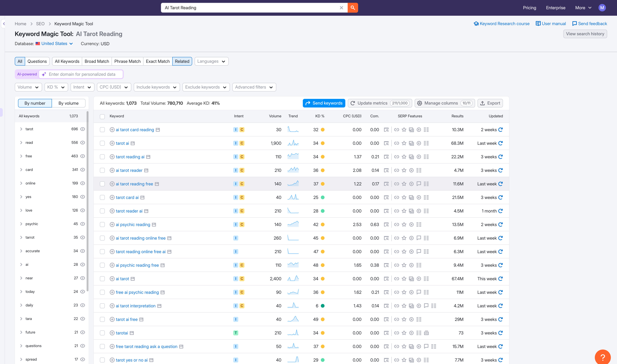Toggle eye icon for 'free' keyword group
Screen dimensions: 617x364
tap(83, 156)
